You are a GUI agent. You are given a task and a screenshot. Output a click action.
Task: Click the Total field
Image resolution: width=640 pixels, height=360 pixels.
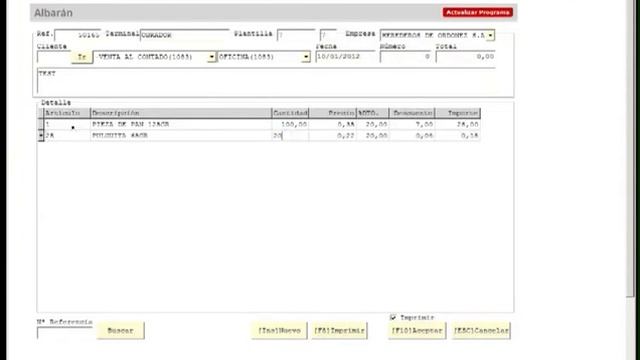pyautogui.click(x=466, y=57)
